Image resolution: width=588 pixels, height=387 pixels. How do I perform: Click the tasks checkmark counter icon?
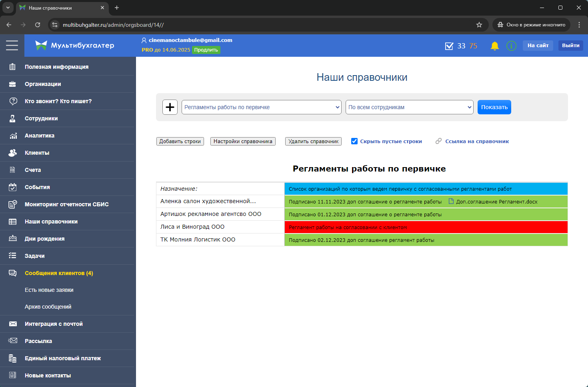(449, 46)
